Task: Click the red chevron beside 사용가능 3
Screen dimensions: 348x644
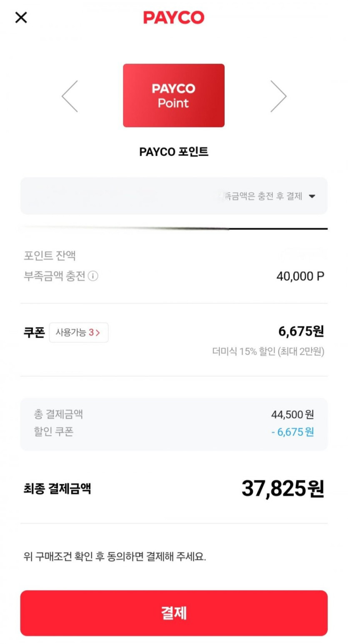Action: click(x=98, y=333)
